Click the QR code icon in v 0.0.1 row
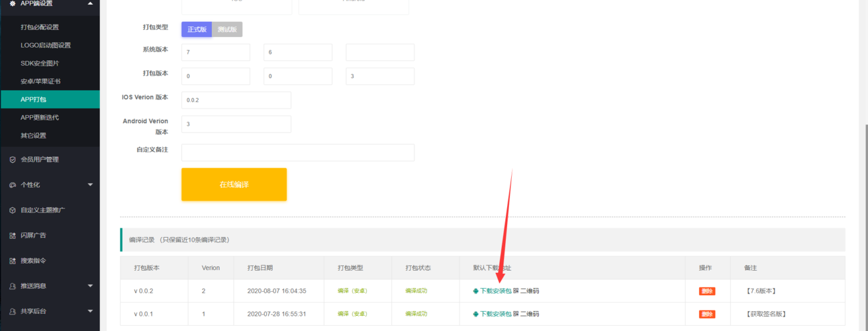Screen dimensions: 868x331 [x=516, y=314]
